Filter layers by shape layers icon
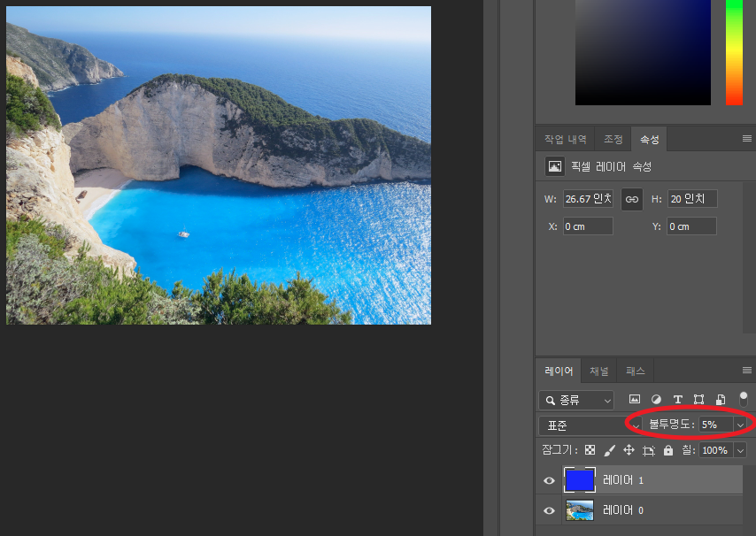 [698, 399]
